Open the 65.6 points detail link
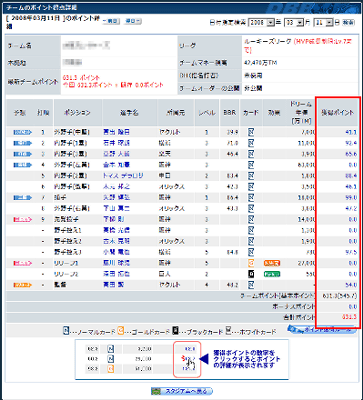 click(351, 154)
